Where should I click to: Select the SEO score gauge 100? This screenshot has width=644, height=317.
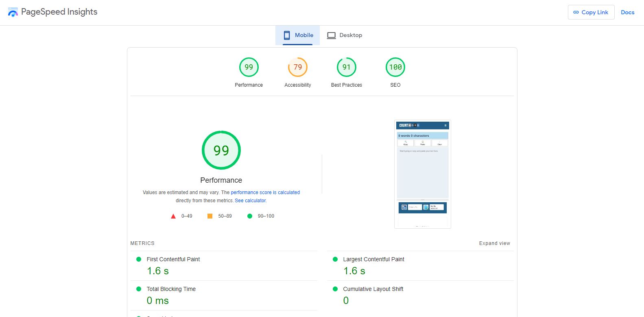(395, 67)
